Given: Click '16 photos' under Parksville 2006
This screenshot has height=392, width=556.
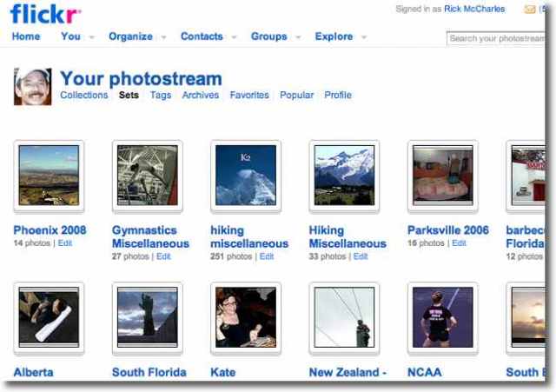Looking at the screenshot, I should click(x=426, y=243).
